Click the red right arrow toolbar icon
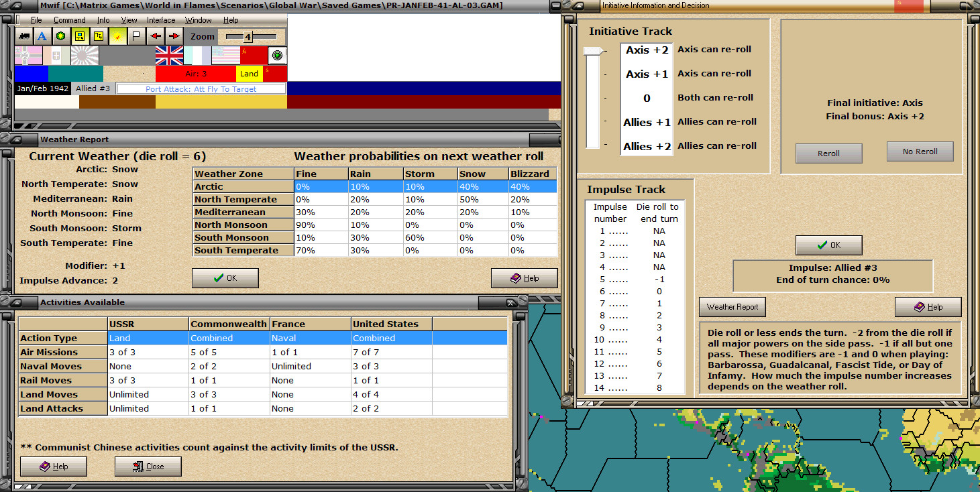The height and width of the screenshot is (492, 980). point(174,36)
